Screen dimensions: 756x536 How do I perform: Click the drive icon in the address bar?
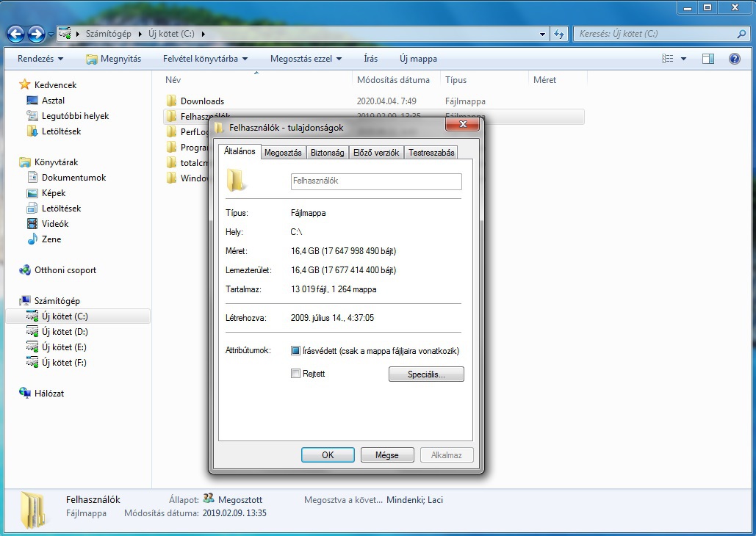pyautogui.click(x=65, y=34)
